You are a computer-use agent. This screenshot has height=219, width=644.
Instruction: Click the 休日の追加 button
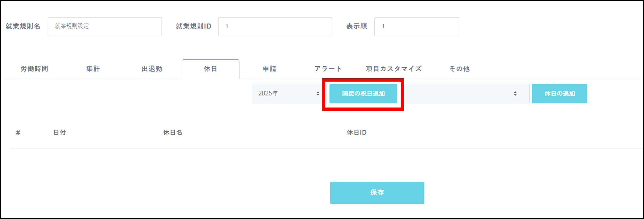[560, 93]
